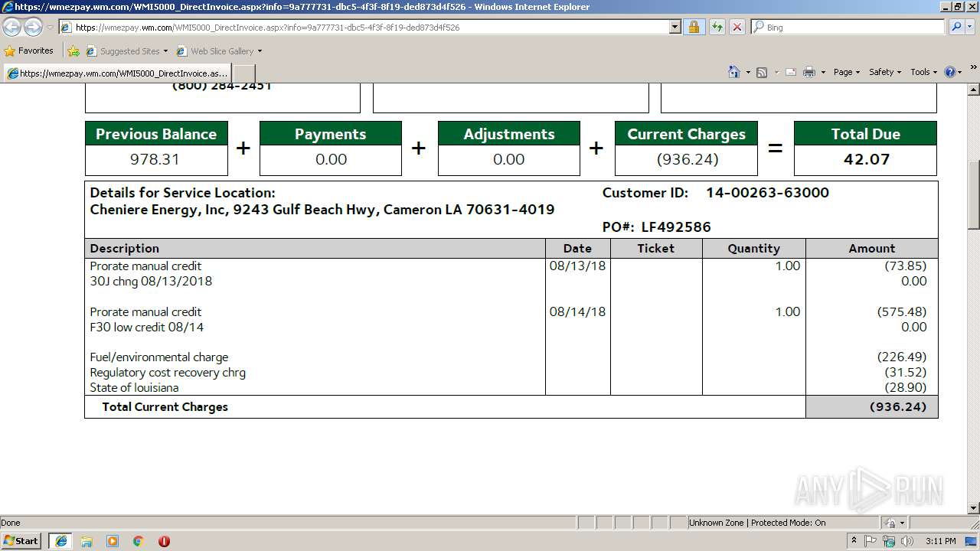Click the Internet Explorer taskbar icon
This screenshot has height=551, width=980.
click(x=60, y=541)
